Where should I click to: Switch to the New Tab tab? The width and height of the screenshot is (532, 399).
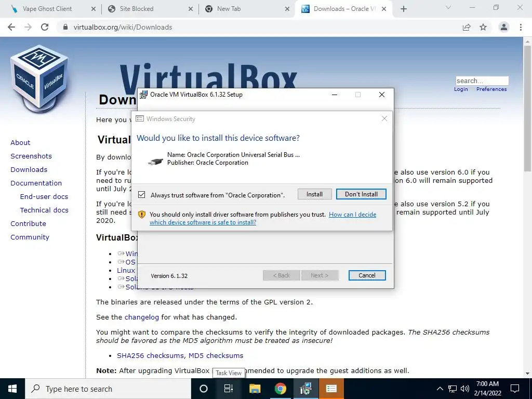coord(229,9)
